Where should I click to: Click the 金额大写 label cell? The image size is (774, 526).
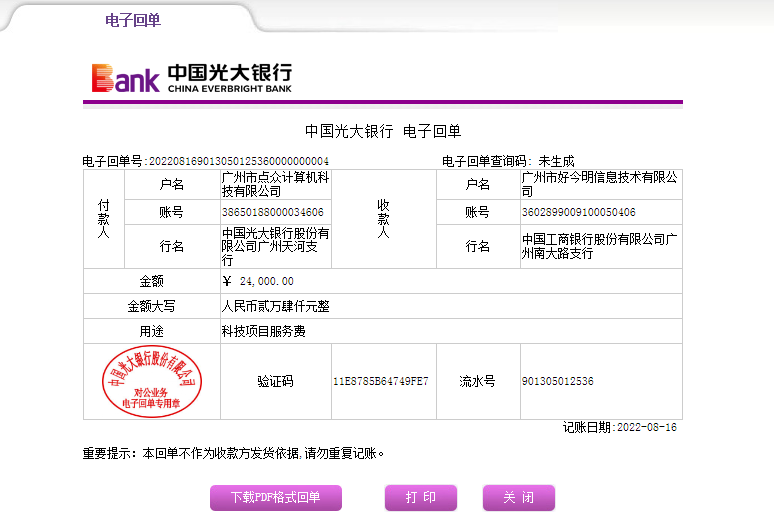tap(152, 306)
